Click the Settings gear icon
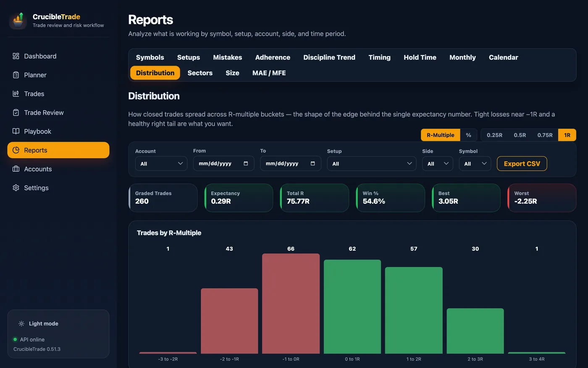588x368 pixels. pos(16,188)
